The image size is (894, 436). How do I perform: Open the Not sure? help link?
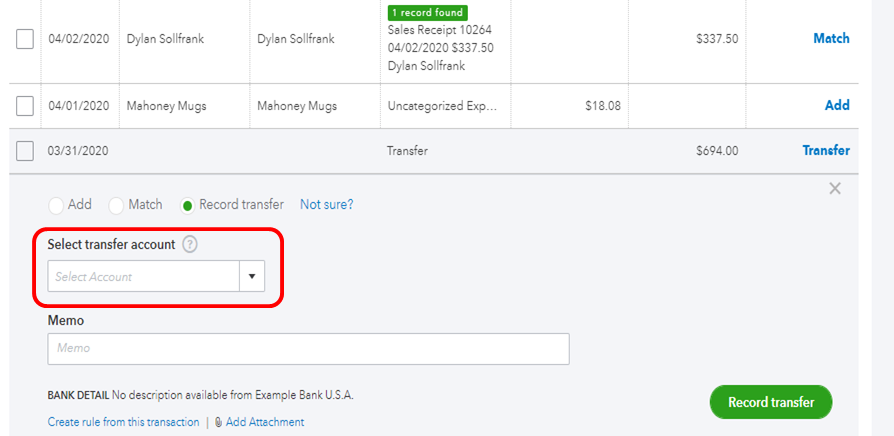point(326,205)
